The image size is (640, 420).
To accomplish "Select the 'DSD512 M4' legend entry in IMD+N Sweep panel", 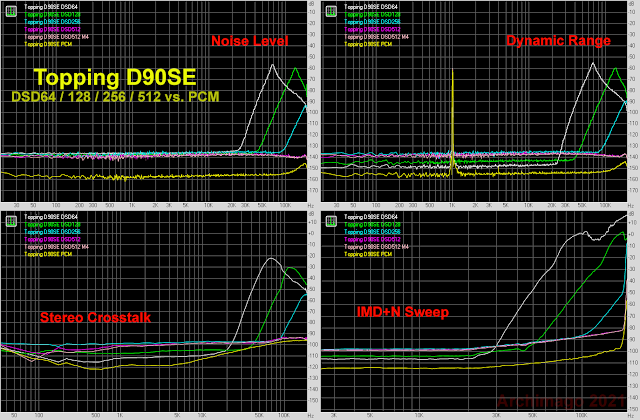I will 376,247.
